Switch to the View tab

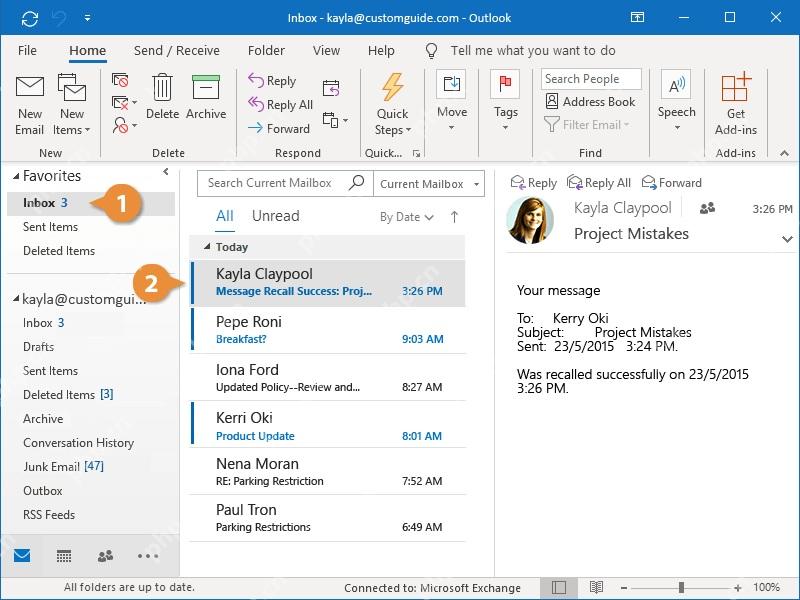tap(326, 51)
